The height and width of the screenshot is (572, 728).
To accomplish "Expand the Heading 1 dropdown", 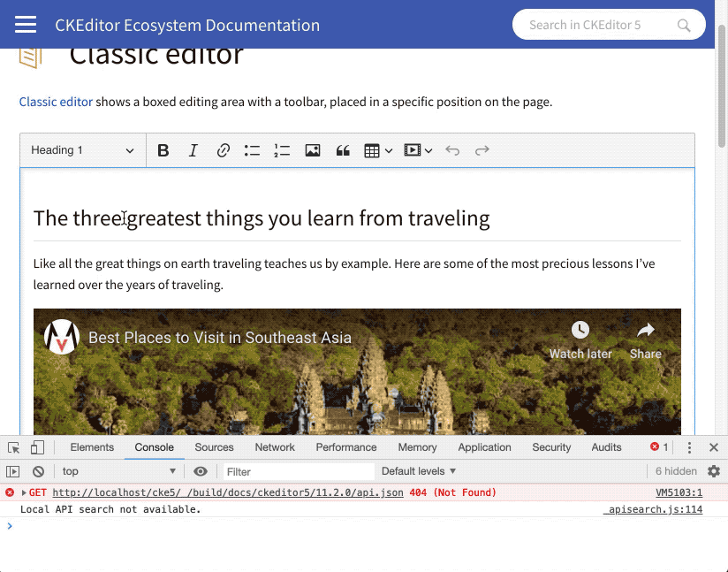I will pyautogui.click(x=83, y=150).
